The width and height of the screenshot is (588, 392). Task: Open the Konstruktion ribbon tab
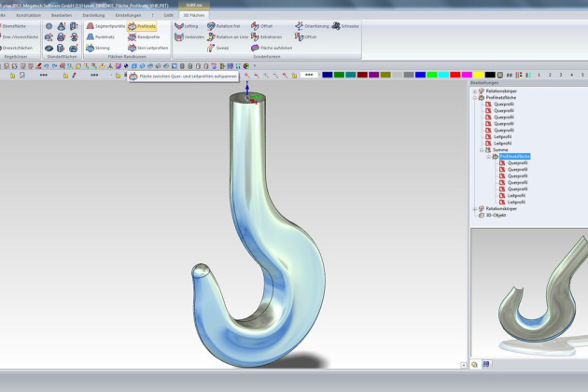coord(28,16)
